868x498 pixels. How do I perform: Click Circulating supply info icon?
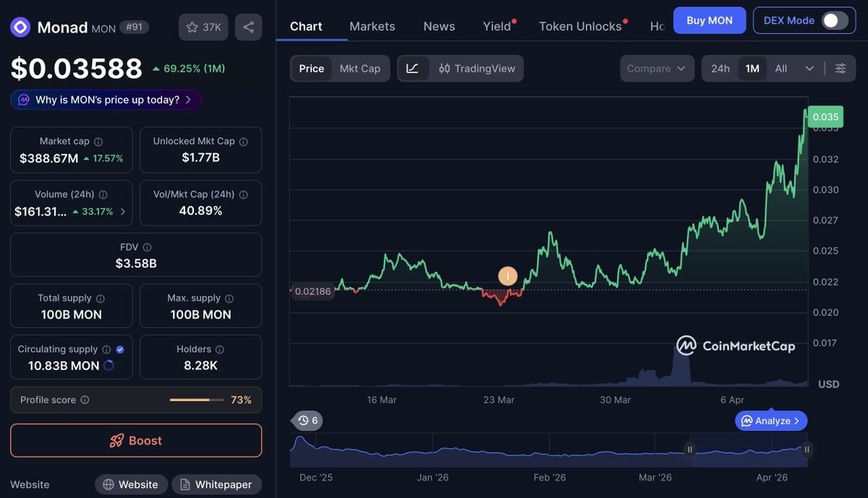[x=106, y=349]
